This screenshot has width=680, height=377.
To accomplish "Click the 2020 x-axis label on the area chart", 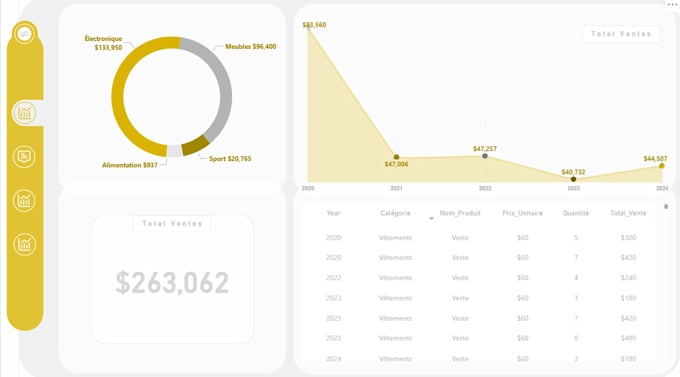I will pos(308,188).
